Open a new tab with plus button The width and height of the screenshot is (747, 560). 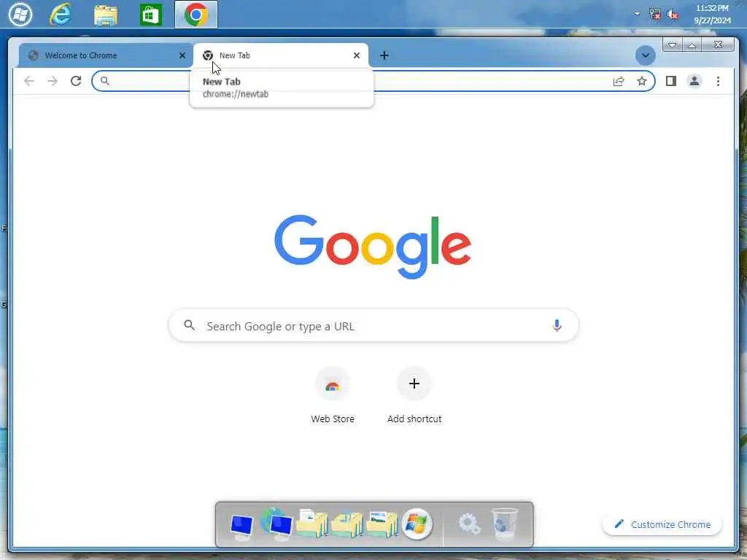click(384, 55)
